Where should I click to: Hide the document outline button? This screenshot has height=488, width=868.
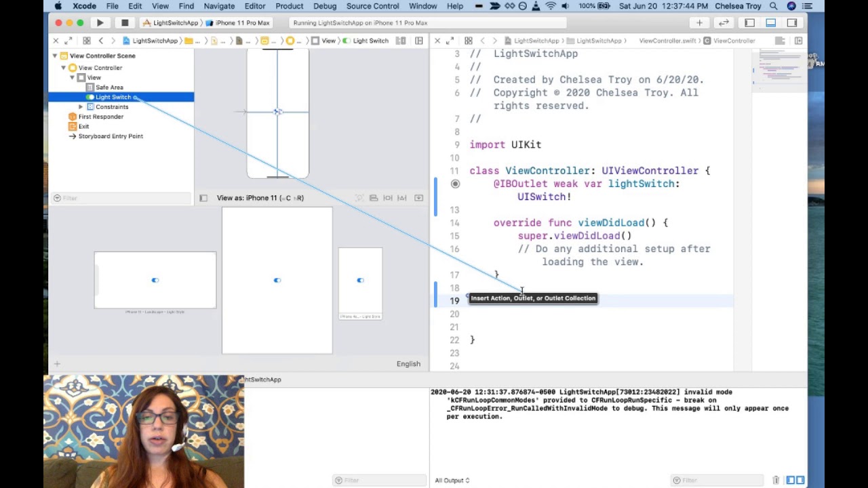coord(203,198)
